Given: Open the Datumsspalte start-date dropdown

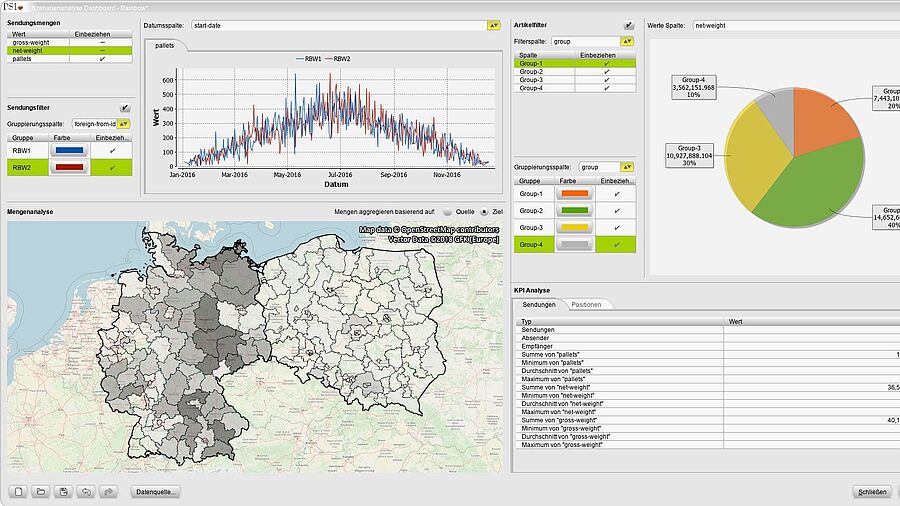Looking at the screenshot, I should [493, 25].
